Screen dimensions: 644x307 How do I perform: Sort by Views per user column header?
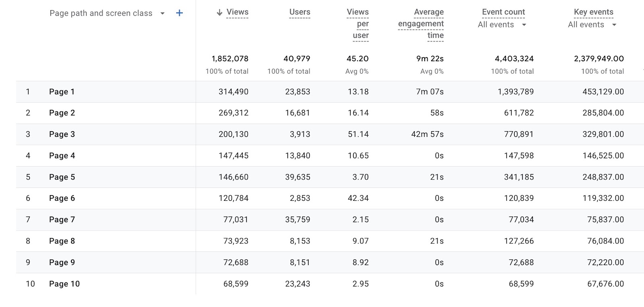tap(357, 23)
